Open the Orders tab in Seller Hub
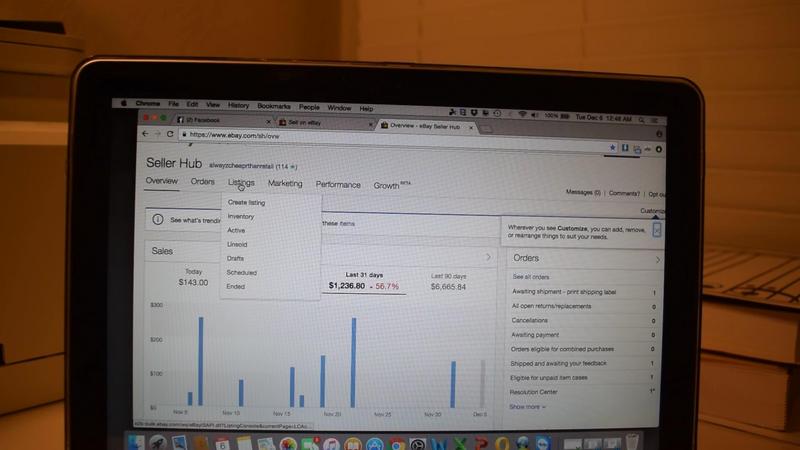The width and height of the screenshot is (800, 450). pos(203,182)
